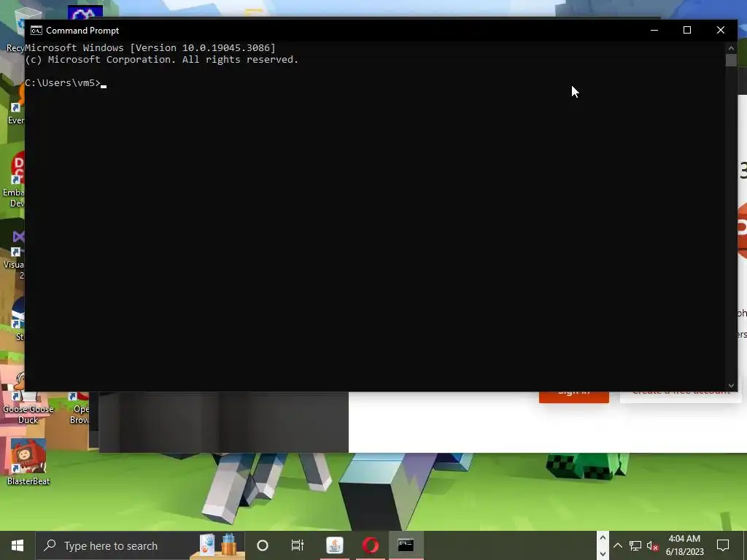Click the Command Prompt vertical scrollbar thumb
This screenshot has height=560, width=747.
pyautogui.click(x=731, y=60)
